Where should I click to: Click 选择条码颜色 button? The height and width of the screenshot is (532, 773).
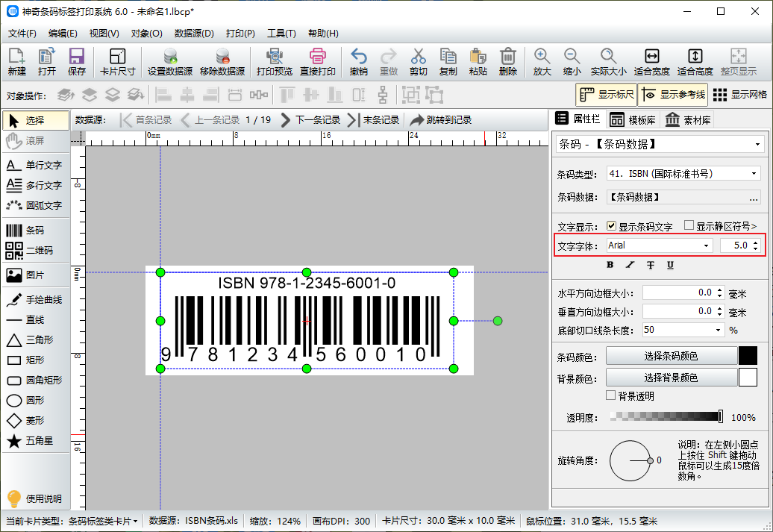(671, 356)
